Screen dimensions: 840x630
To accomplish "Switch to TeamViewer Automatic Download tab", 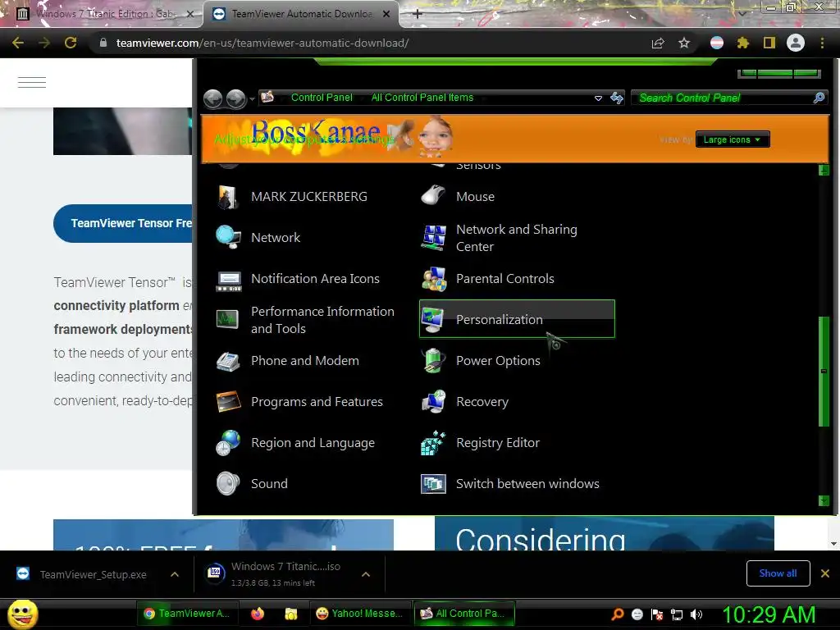I will coord(301,14).
